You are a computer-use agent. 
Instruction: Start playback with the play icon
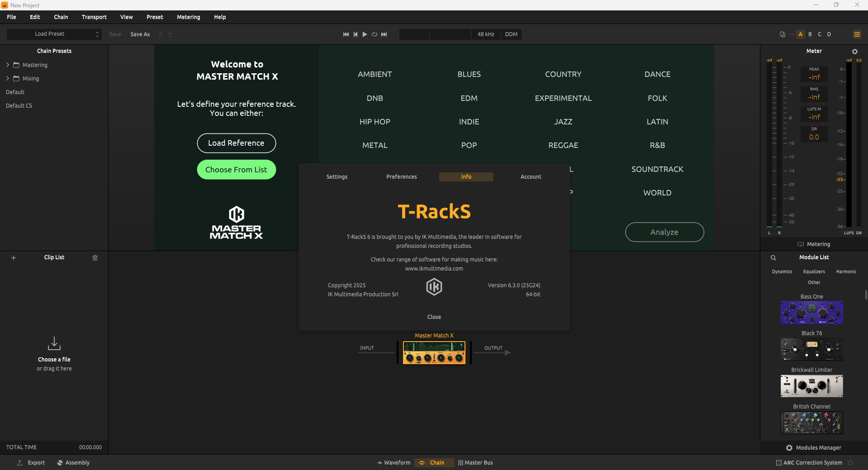pos(365,34)
